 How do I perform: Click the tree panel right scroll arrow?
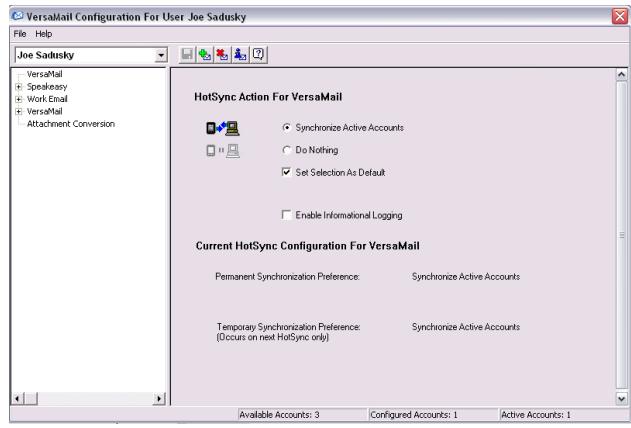159,399
